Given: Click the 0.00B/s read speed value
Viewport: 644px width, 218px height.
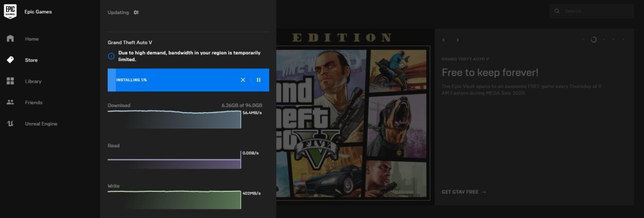Looking at the screenshot, I should pyautogui.click(x=251, y=153).
